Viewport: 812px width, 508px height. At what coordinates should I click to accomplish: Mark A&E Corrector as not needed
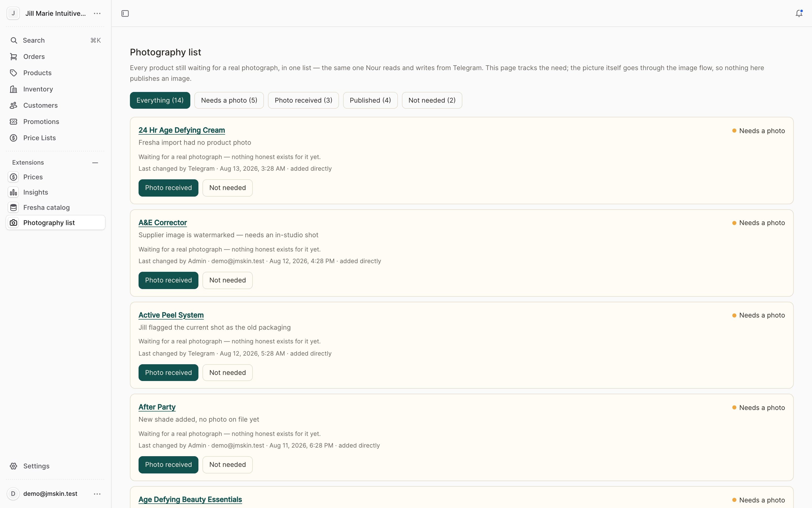click(x=228, y=280)
